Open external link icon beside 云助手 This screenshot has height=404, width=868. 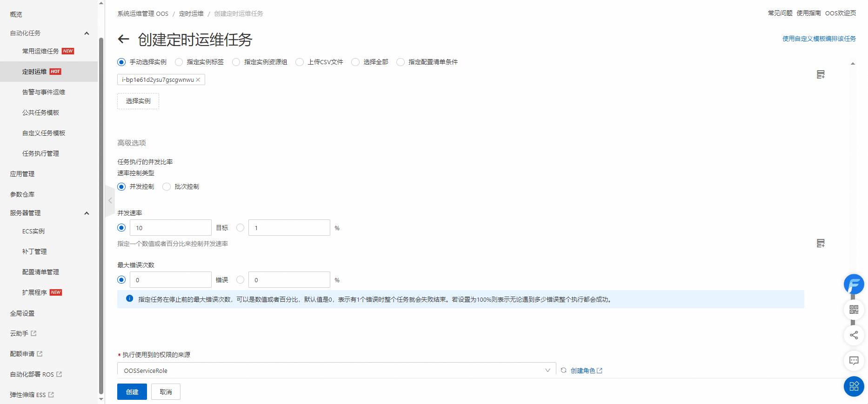pyautogui.click(x=33, y=333)
